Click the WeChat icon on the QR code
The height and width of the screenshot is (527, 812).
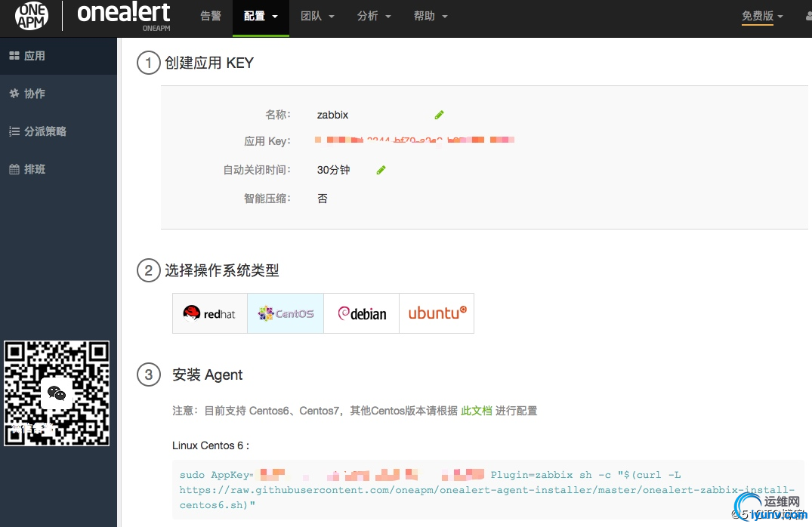(57, 393)
